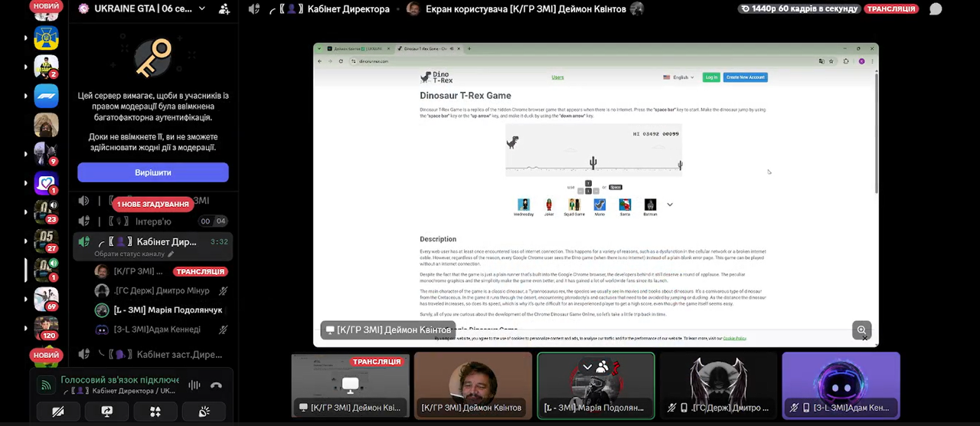This screenshot has height=426, width=980.
Task: Toggle the mute icon for Адам Кеннеді
Action: coord(224,329)
